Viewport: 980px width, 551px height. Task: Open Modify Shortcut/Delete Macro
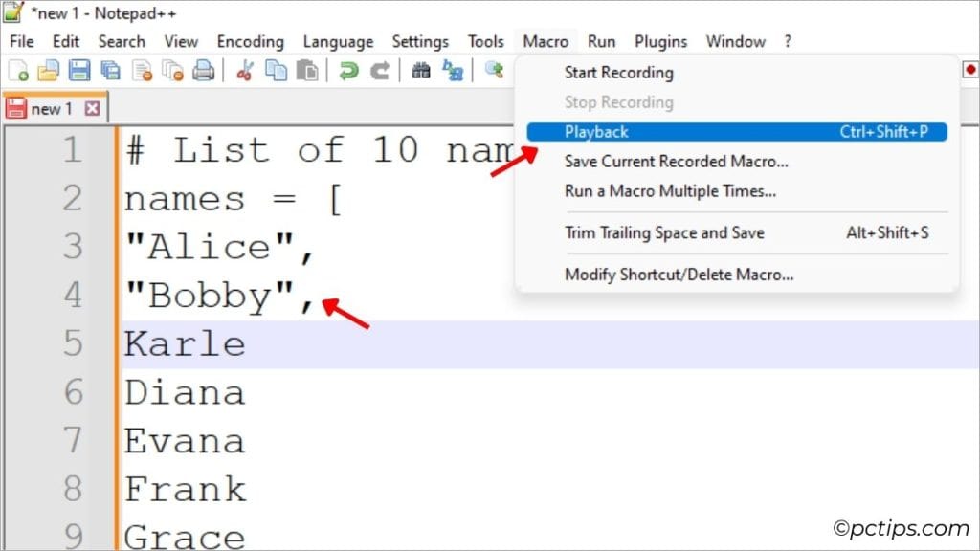(x=680, y=275)
